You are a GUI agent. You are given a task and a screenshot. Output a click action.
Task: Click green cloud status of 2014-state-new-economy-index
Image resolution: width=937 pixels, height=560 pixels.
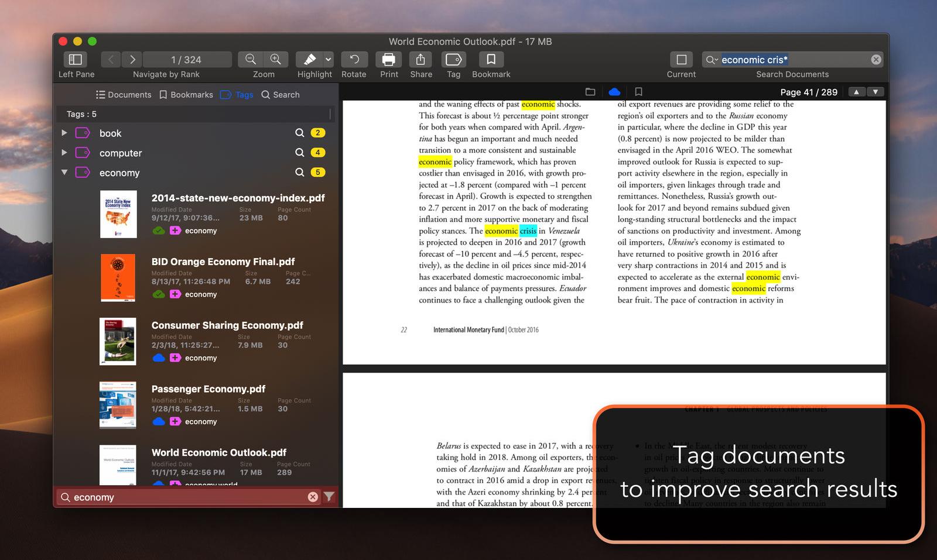pyautogui.click(x=159, y=231)
